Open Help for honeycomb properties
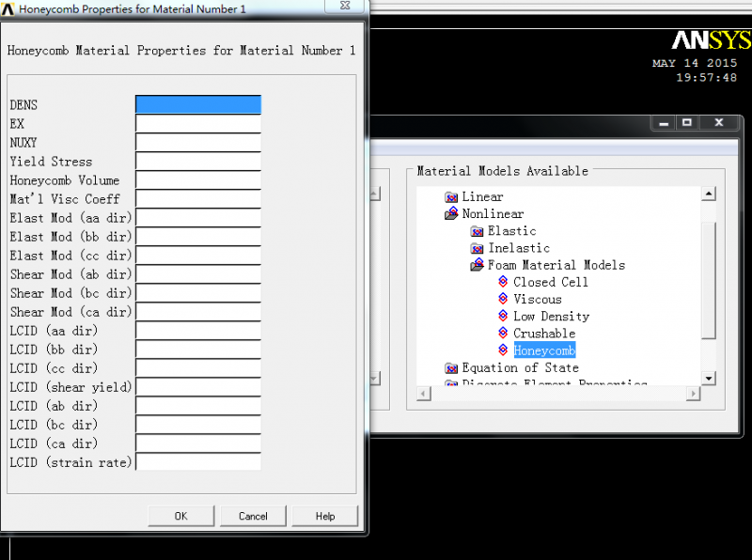 pos(324,516)
